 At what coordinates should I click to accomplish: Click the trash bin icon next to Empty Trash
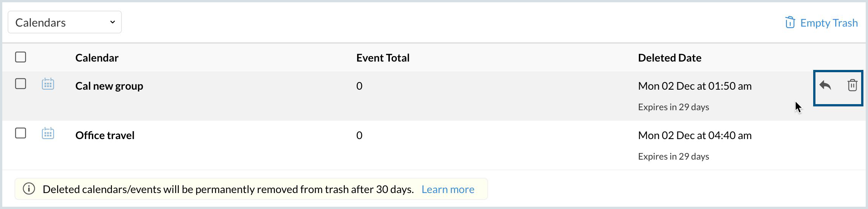pyautogui.click(x=790, y=23)
